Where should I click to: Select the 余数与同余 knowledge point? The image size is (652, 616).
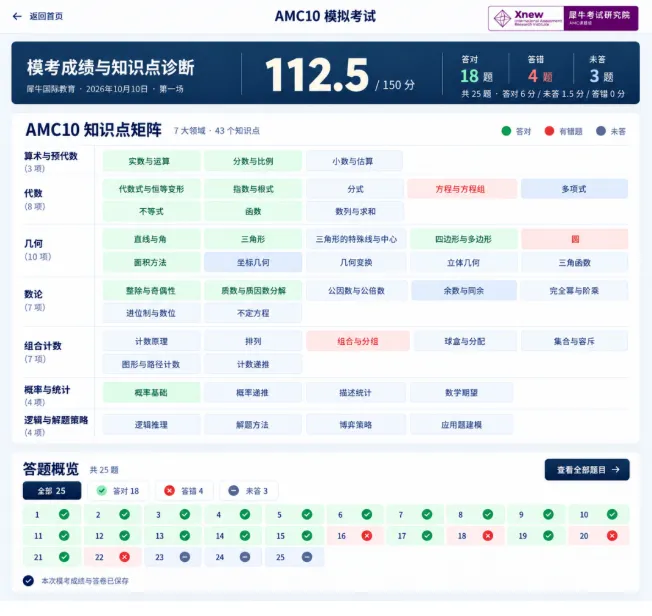[x=464, y=290]
